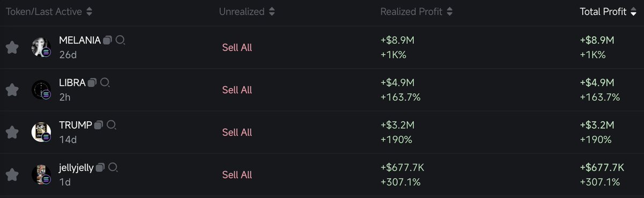Copy the MELANIA token address
The height and width of the screenshot is (198, 644).
(x=107, y=40)
